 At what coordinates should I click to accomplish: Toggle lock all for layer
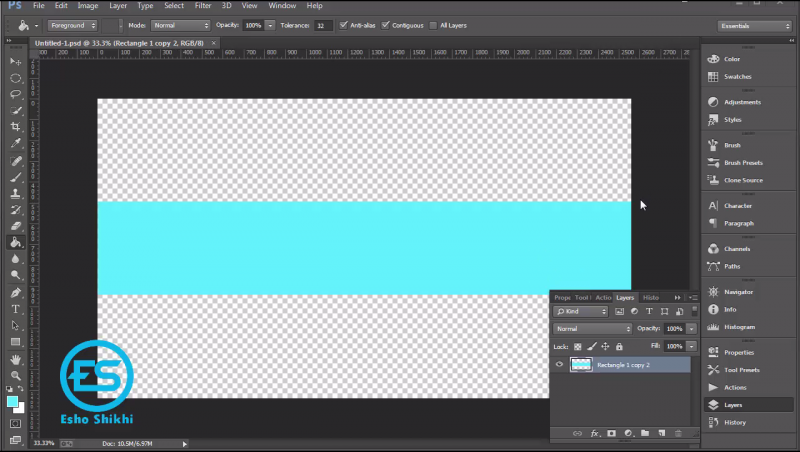pos(619,347)
